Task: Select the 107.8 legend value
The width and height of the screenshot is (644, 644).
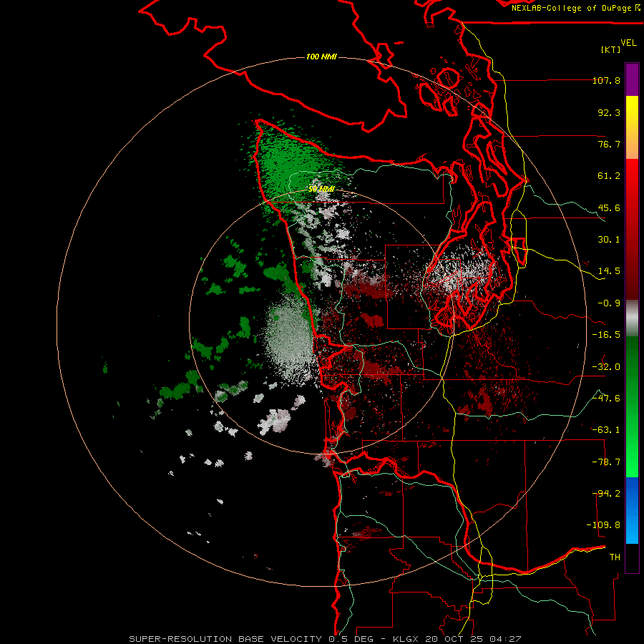Action: pyautogui.click(x=606, y=80)
